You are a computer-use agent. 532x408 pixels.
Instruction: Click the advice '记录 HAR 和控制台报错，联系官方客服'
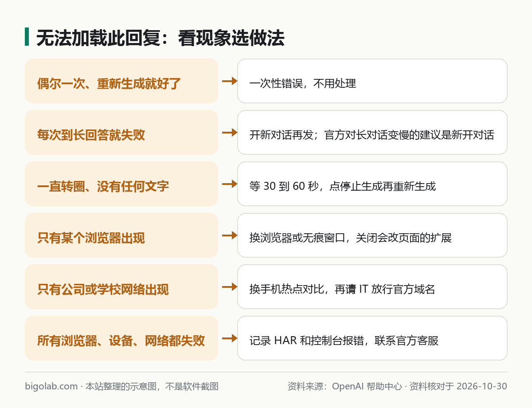372,338
